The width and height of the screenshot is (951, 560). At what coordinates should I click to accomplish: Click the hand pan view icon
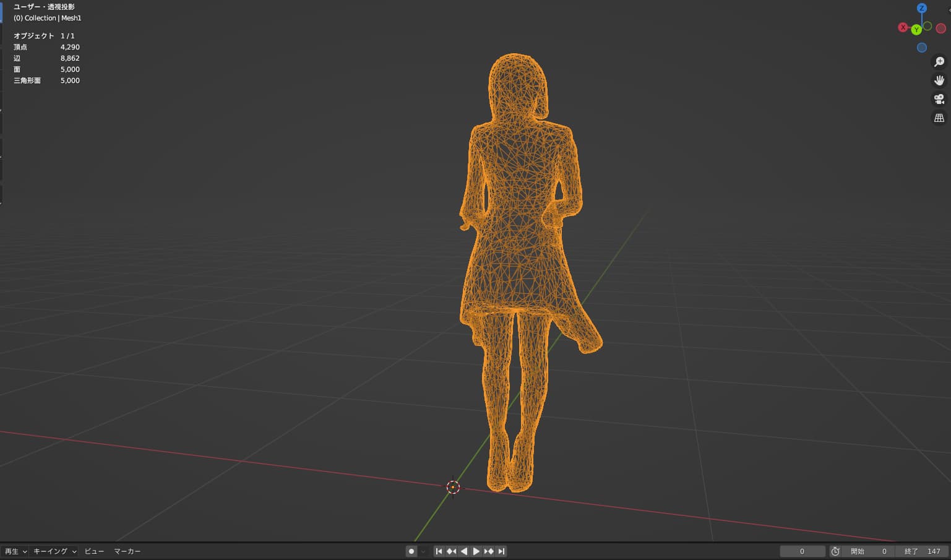(x=939, y=80)
